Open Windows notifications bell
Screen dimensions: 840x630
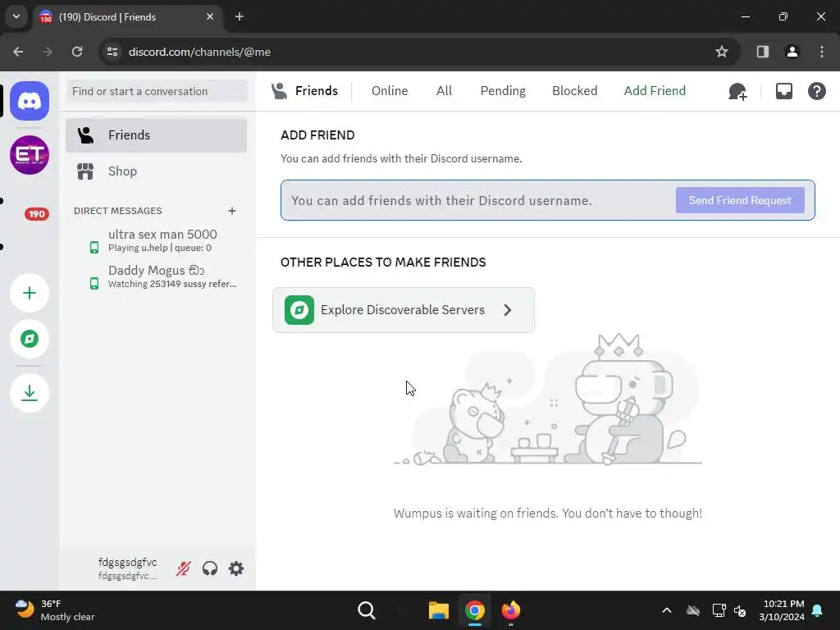click(x=818, y=610)
